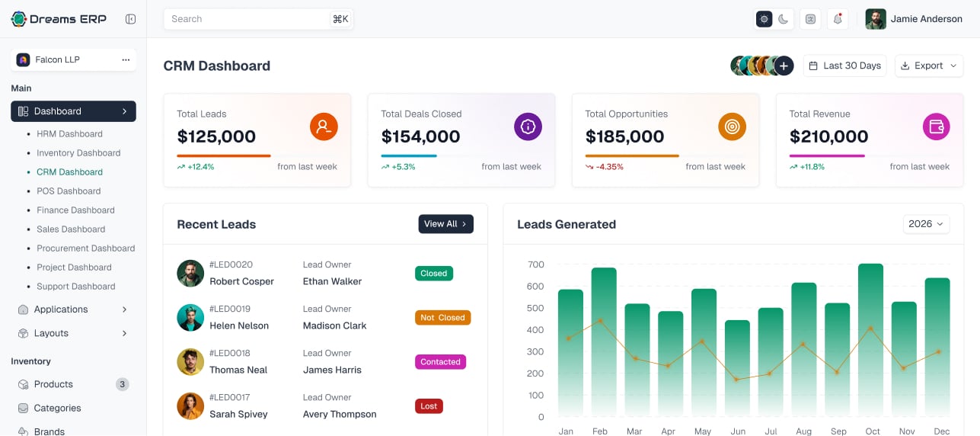Viewport: 980px width, 436px height.
Task: Open the 2026 year dropdown
Action: tap(926, 224)
